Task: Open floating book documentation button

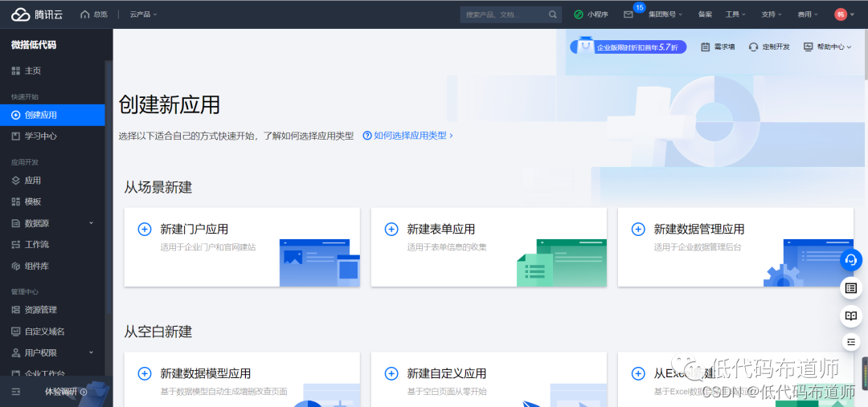Action: coord(851,316)
